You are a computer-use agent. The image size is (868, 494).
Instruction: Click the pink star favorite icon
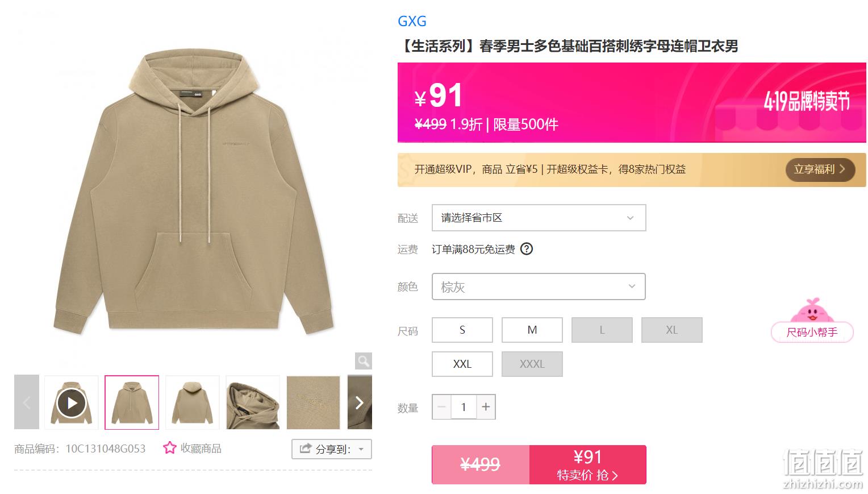pyautogui.click(x=170, y=448)
